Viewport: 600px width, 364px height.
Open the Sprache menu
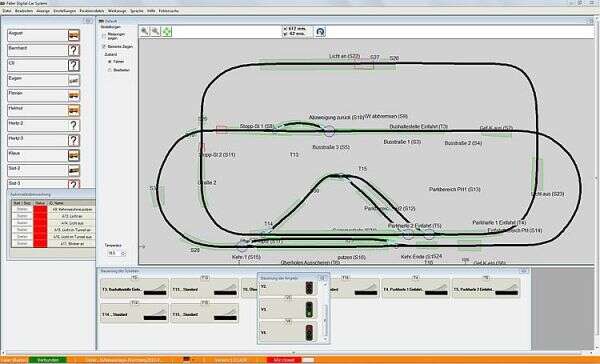tap(137, 11)
